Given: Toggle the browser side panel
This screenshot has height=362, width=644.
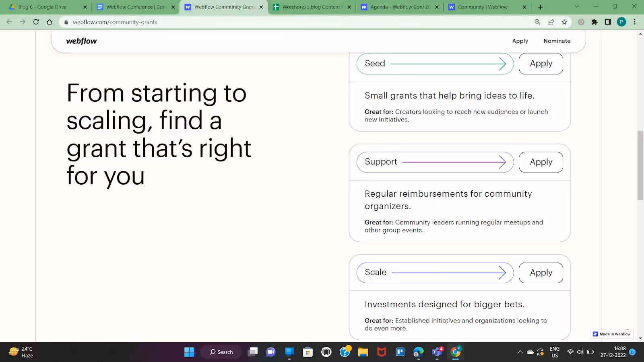Looking at the screenshot, I should pyautogui.click(x=608, y=22).
